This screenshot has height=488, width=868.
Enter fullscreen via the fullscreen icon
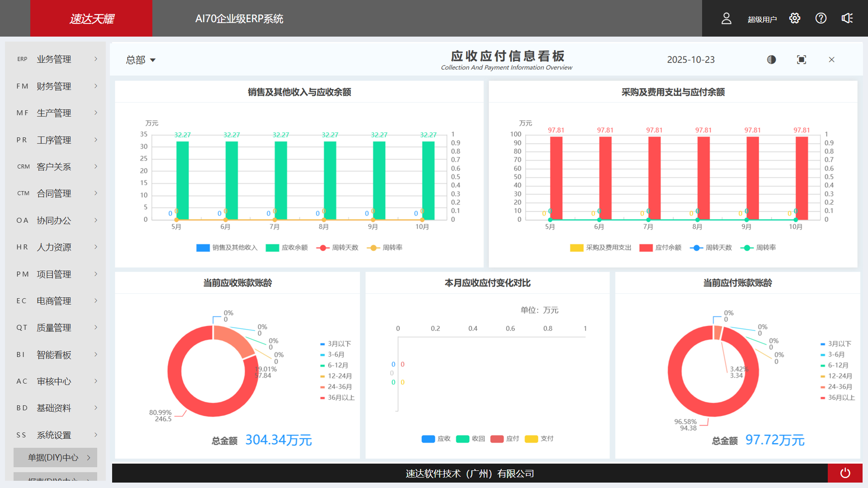coord(801,59)
